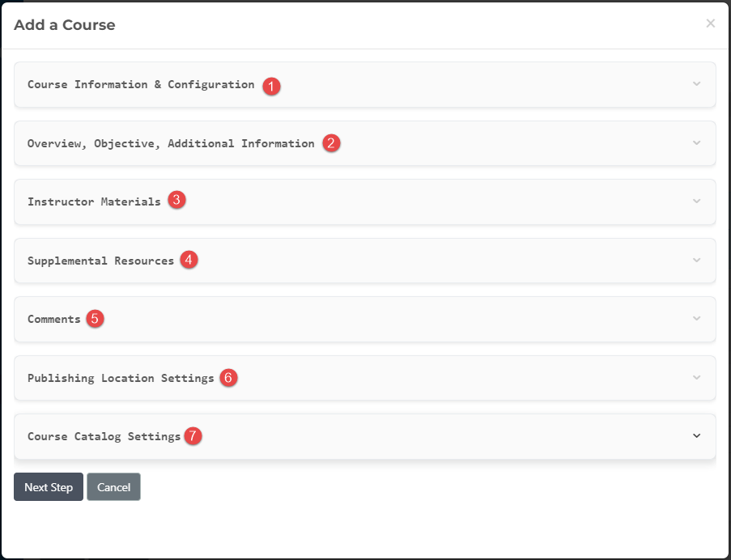Click the red badge numbered 2

[x=332, y=143]
